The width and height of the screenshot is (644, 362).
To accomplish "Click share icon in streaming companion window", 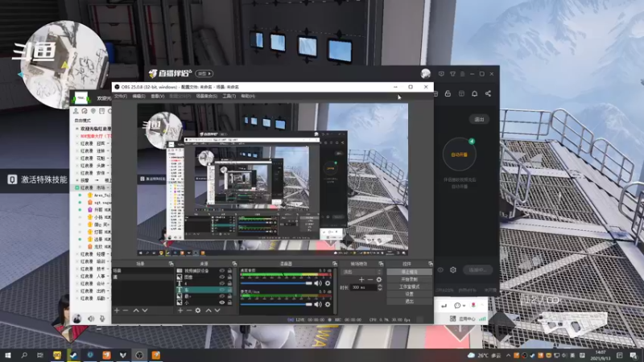I will click(x=488, y=93).
